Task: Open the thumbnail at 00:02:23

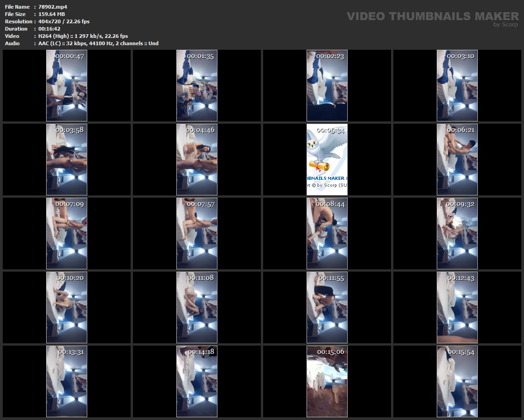Action: pyautogui.click(x=327, y=86)
